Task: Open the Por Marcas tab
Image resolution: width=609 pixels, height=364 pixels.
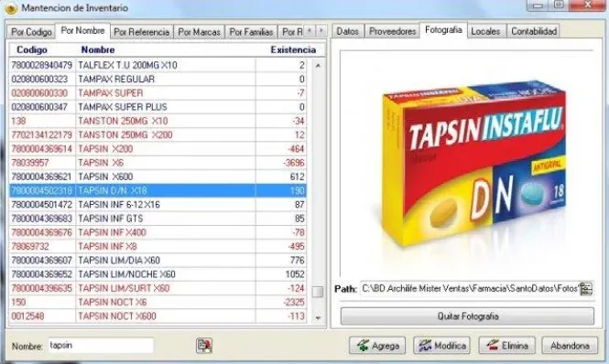Action: click(199, 32)
